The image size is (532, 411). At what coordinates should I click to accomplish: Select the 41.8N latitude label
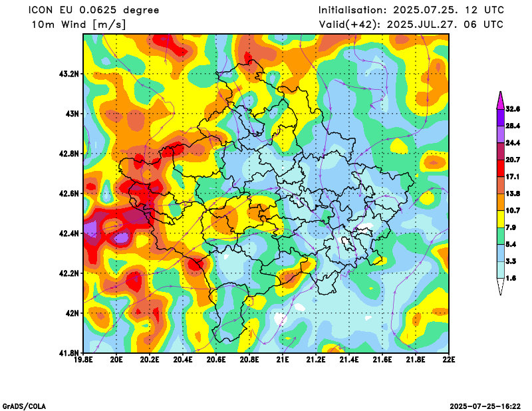tap(69, 352)
